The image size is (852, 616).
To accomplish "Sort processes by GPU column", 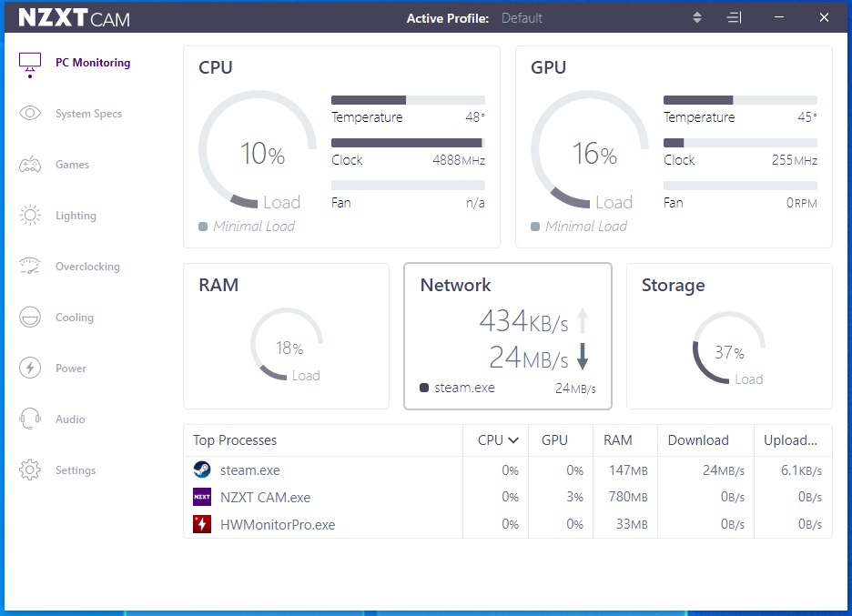I will click(x=554, y=440).
